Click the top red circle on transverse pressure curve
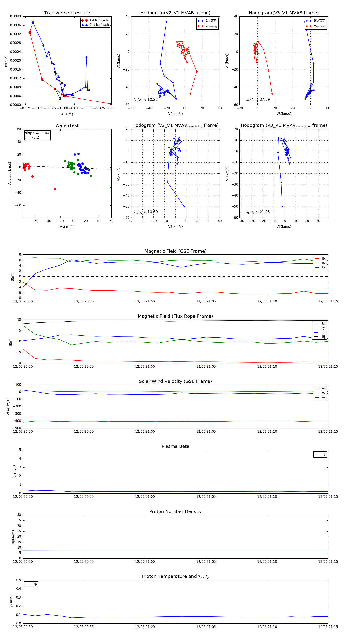Screen dimensions: 351x644 [33, 22]
